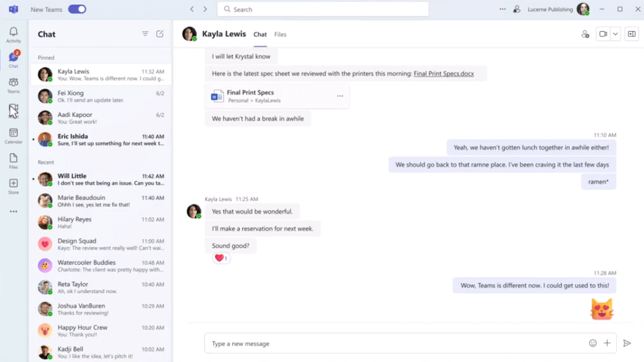Click message 'Yes that would be wonderful.'
This screenshot has height=362, width=644.
click(x=252, y=211)
